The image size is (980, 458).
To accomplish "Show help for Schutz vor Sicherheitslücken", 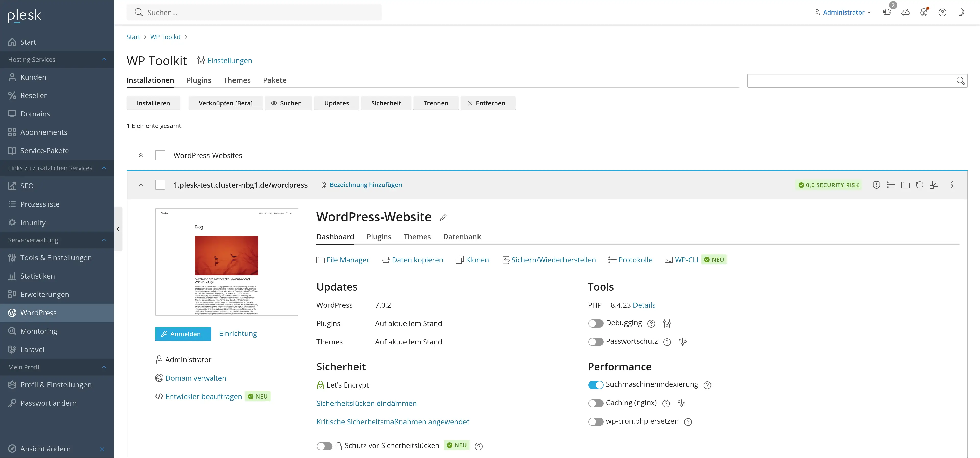I will (x=479, y=446).
